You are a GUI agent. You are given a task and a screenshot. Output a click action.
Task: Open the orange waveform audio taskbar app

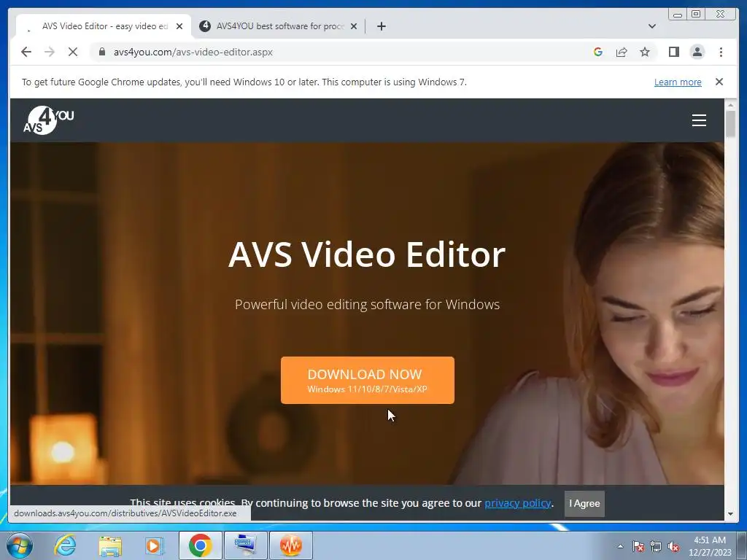point(291,545)
